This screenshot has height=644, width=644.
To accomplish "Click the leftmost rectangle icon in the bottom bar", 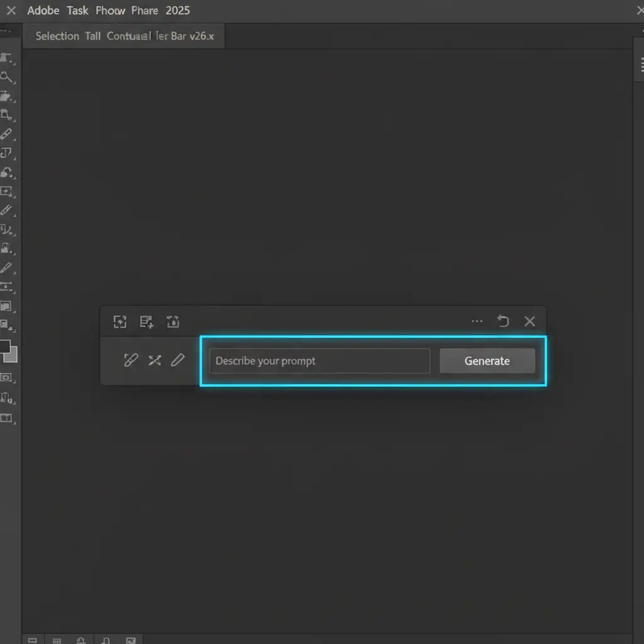I will (x=33, y=641).
